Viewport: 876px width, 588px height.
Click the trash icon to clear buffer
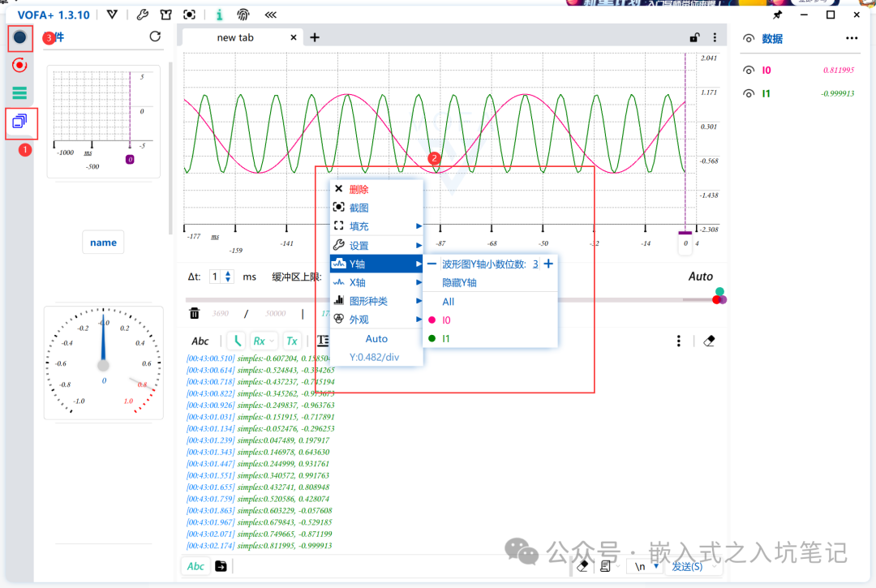point(195,313)
